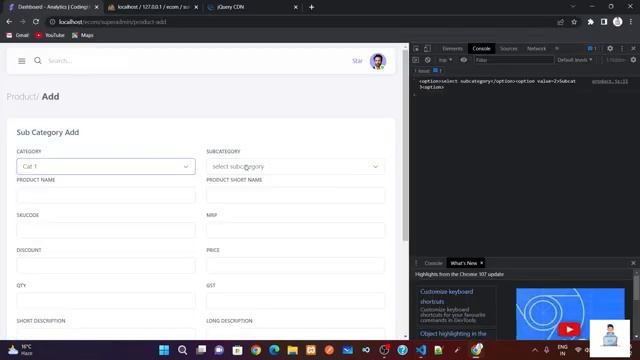This screenshot has height=360, width=640.
Task: Open the console context 'top' dropdown
Action: coord(445,60)
